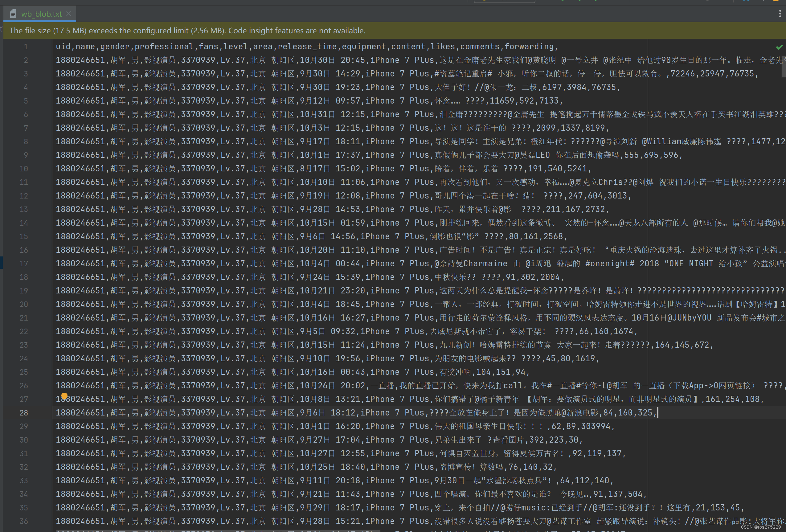
Task: Click the text file icon on wb_blob.txt tab
Action: click(13, 14)
